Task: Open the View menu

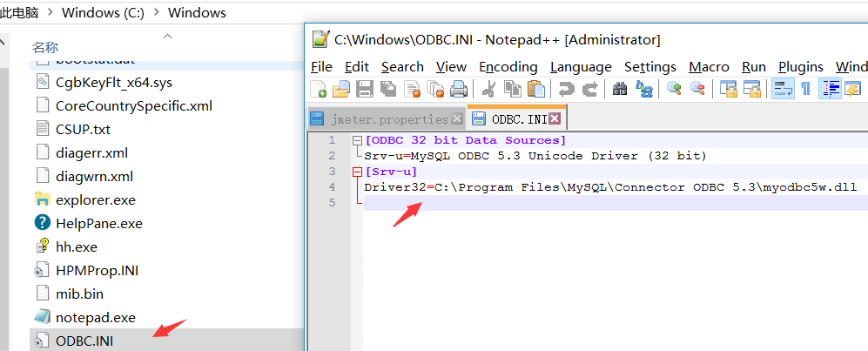Action: pyautogui.click(x=451, y=67)
